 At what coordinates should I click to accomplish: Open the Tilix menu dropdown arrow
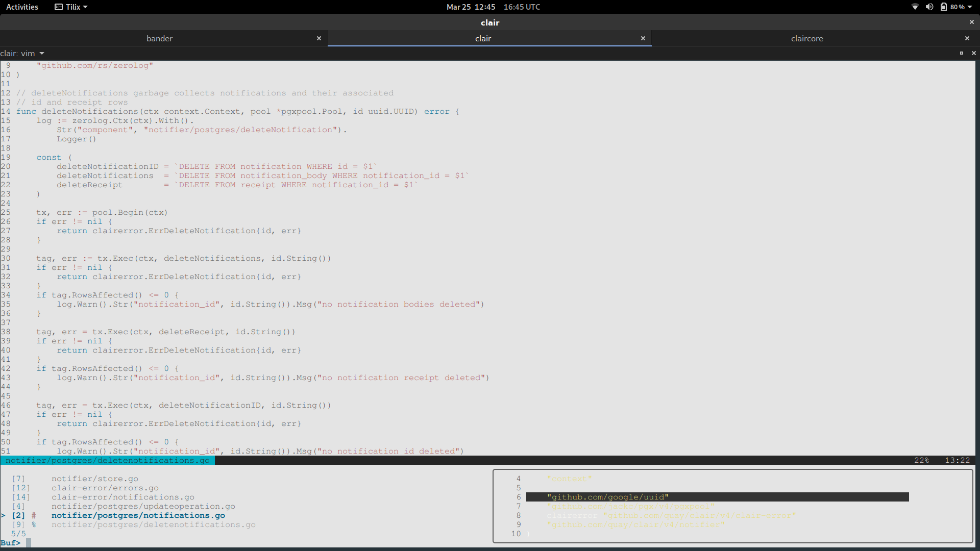point(85,7)
